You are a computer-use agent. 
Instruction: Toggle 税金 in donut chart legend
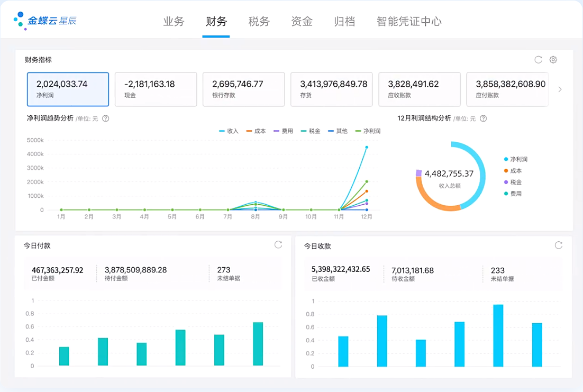pos(513,182)
